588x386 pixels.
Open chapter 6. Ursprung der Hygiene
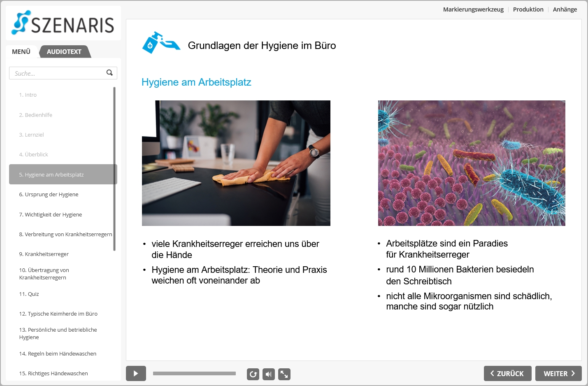point(63,194)
